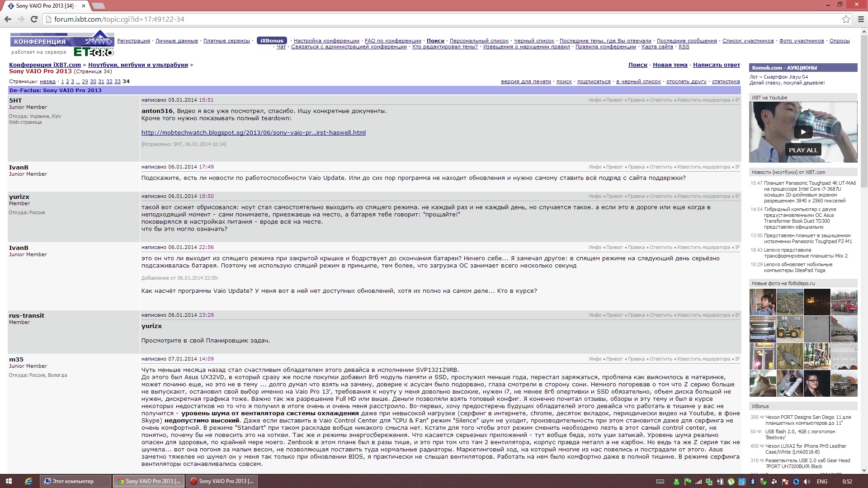This screenshot has width=868, height=488.
Task: Click Ответить on 5HT's 05.01.2014 post
Action: (661, 100)
